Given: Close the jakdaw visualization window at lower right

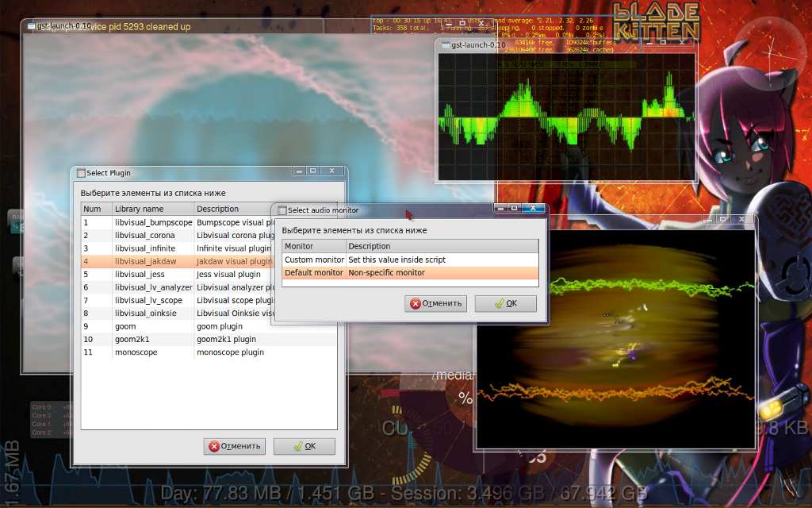Looking at the screenshot, I should pos(741,219).
